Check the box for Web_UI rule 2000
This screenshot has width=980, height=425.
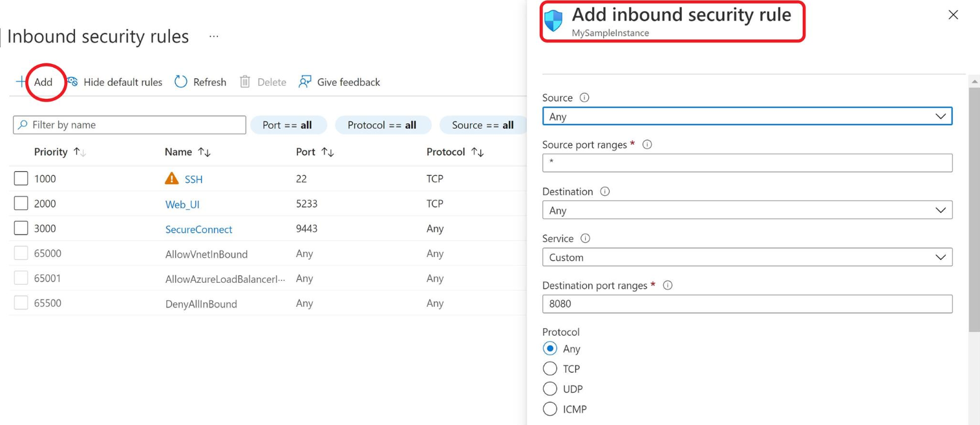pos(21,203)
